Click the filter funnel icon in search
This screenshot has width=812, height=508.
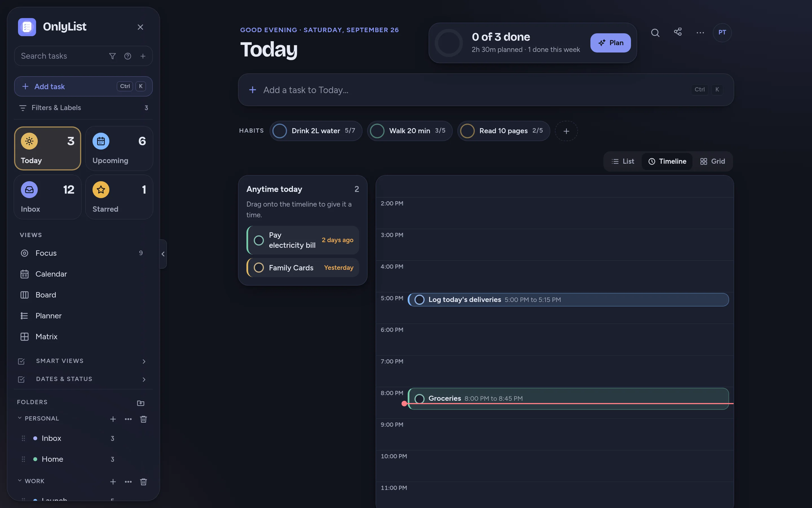pyautogui.click(x=112, y=56)
